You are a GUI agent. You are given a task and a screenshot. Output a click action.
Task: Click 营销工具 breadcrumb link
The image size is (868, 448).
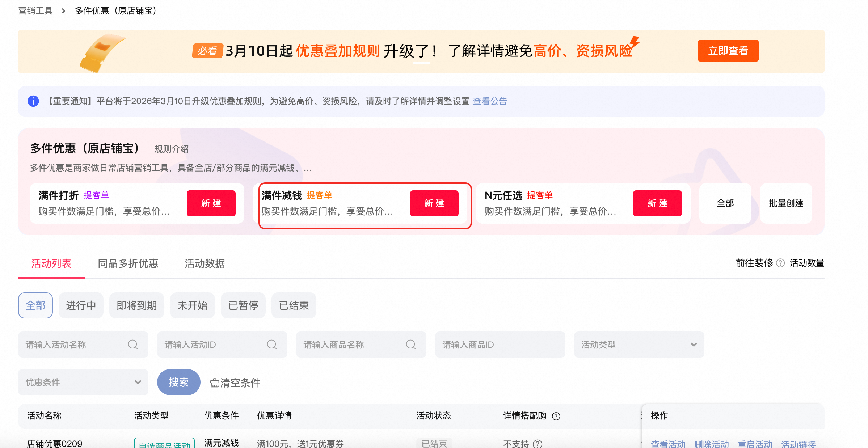click(35, 11)
